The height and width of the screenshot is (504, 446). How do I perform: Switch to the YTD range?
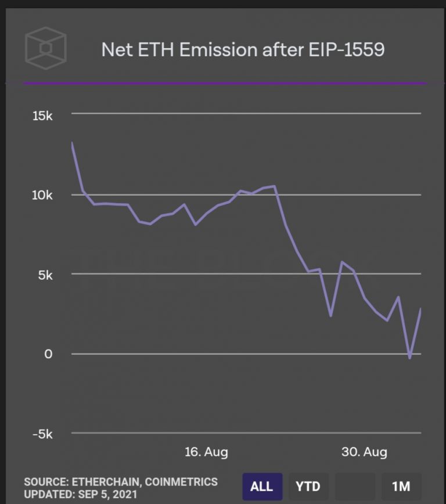308,487
